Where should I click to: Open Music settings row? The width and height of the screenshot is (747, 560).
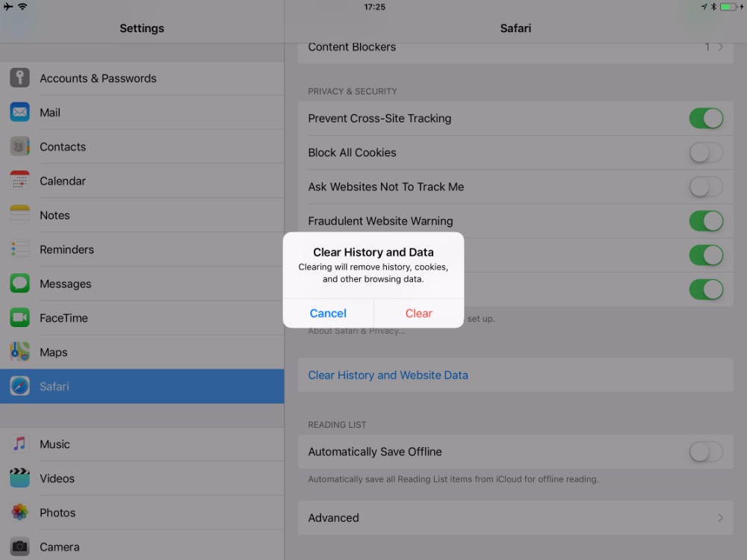pos(142,444)
